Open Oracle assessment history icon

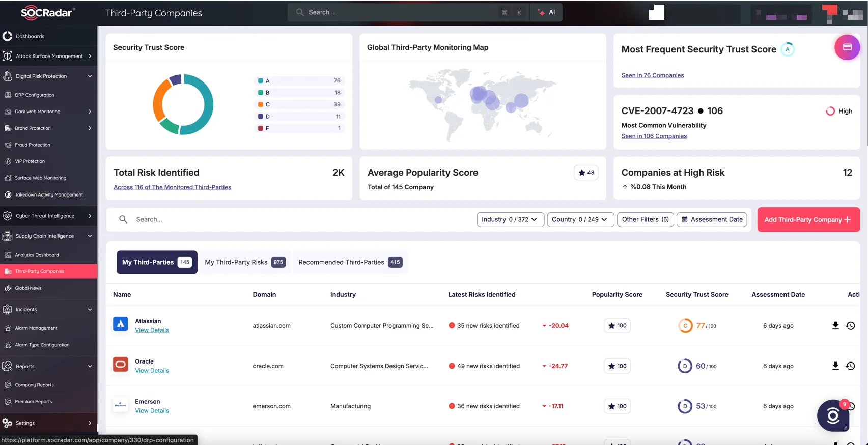click(x=850, y=366)
